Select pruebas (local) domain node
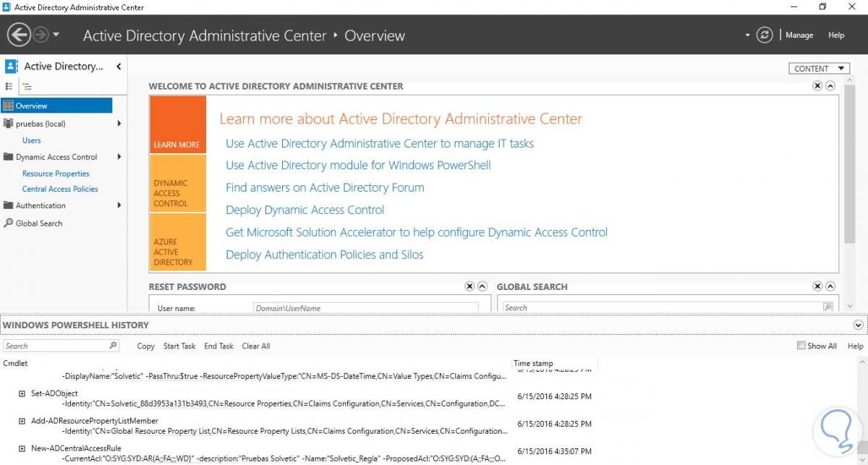 point(41,124)
